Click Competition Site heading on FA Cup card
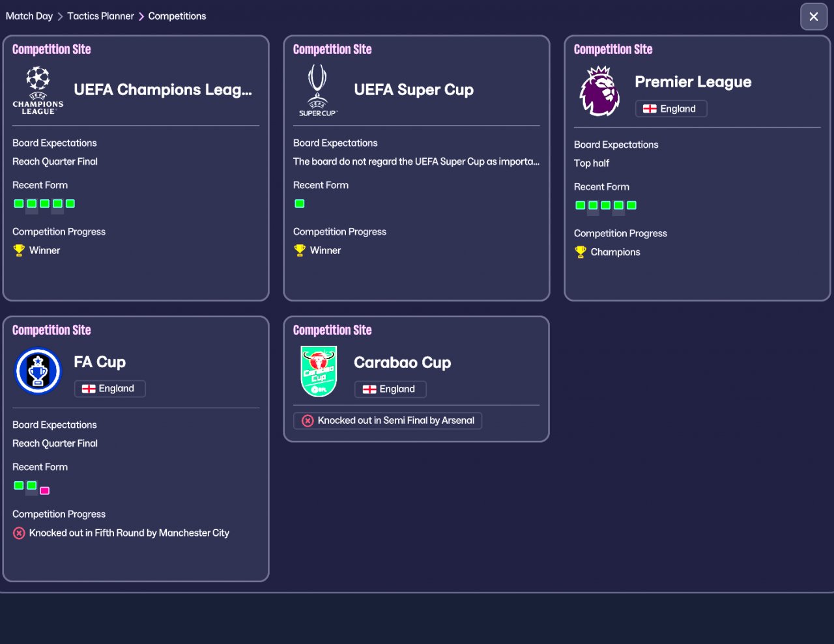 click(51, 330)
